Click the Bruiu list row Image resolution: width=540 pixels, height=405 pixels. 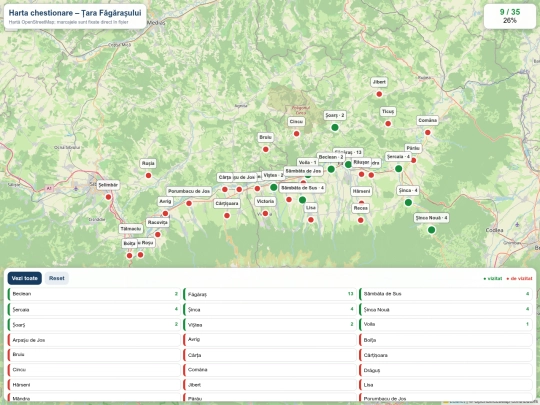tap(94, 355)
